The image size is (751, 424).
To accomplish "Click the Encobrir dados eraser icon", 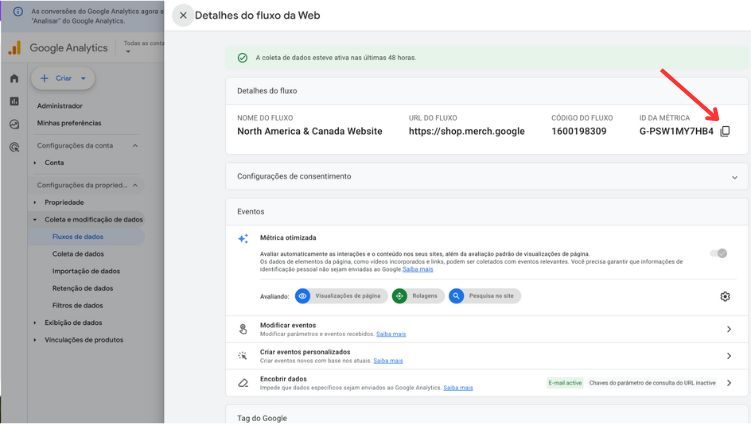I will click(x=243, y=383).
